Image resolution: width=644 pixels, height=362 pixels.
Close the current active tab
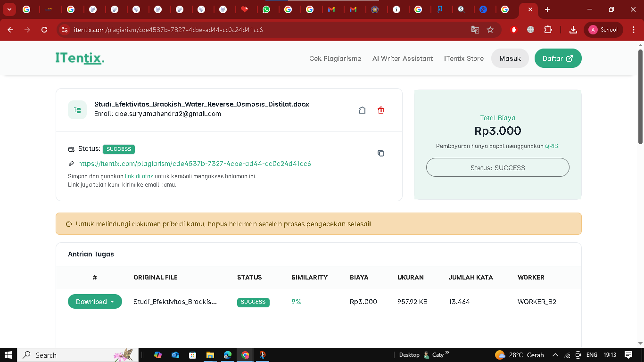(x=530, y=9)
